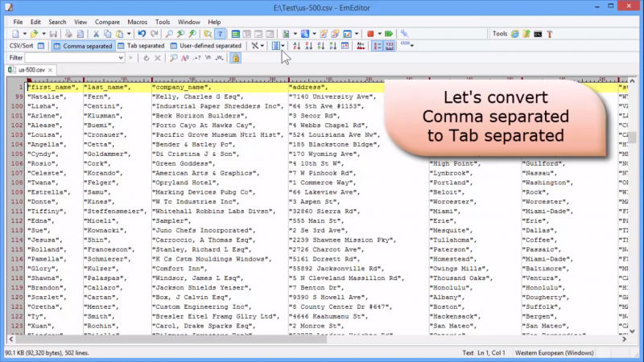
Task: Sort column Z to A descending
Action: pos(309,46)
